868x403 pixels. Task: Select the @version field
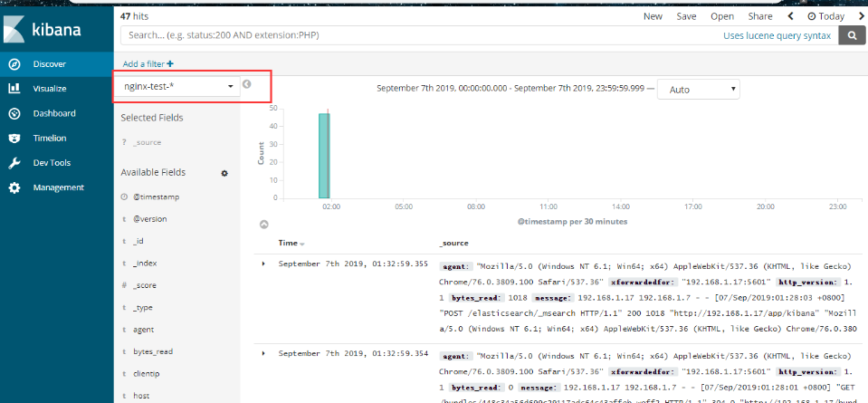click(150, 219)
